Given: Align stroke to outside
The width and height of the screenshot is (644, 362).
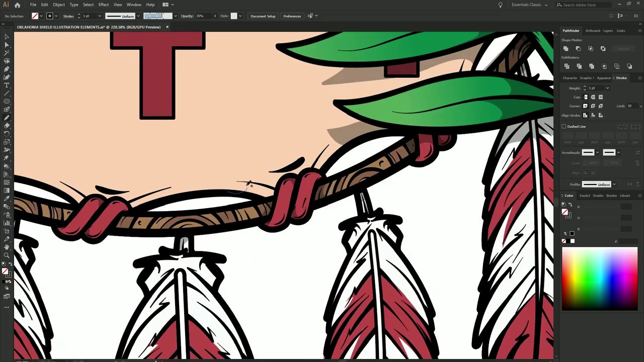Looking at the screenshot, I should (600, 115).
